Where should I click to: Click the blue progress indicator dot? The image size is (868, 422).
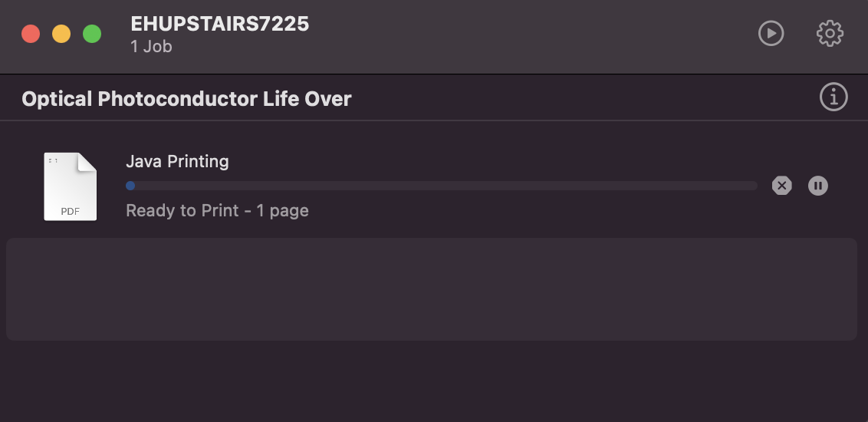pyautogui.click(x=130, y=186)
